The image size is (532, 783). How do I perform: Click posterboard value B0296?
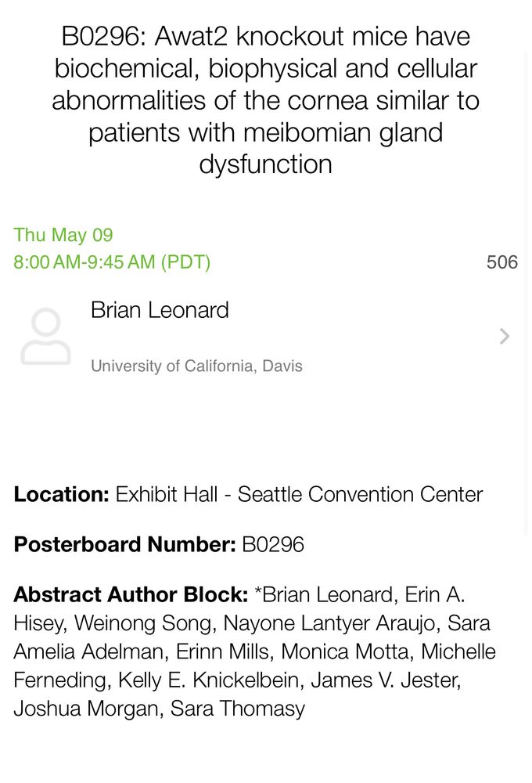pyautogui.click(x=273, y=544)
